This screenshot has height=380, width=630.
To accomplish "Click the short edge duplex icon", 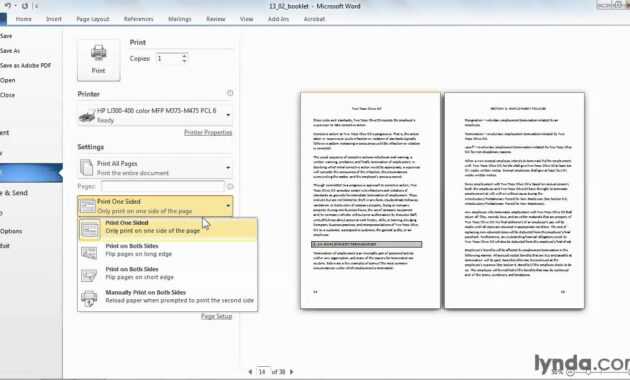I will (89, 276).
